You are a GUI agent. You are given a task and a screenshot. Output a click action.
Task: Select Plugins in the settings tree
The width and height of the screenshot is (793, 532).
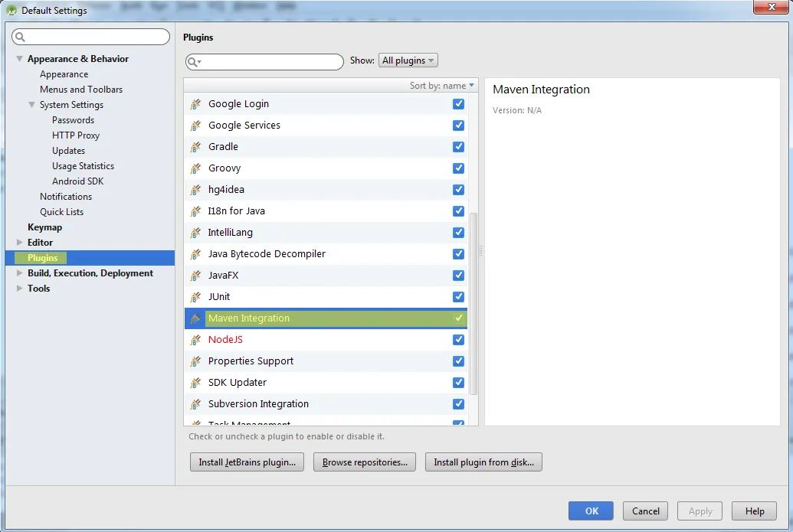(42, 258)
